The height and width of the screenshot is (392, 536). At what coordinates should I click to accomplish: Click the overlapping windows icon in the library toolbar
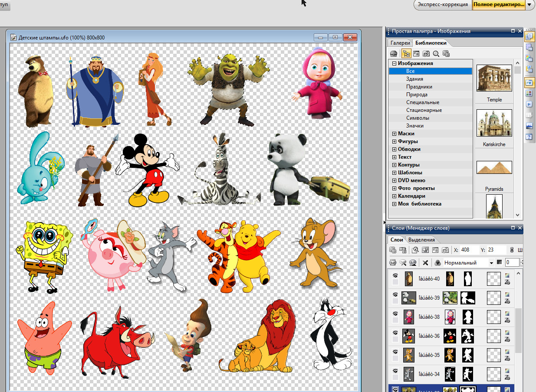click(446, 54)
